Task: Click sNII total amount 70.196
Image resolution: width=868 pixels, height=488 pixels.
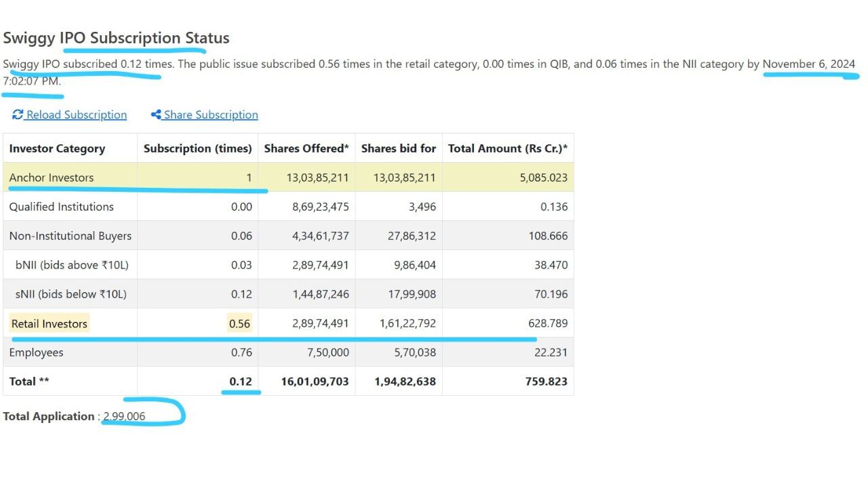Action: [551, 294]
